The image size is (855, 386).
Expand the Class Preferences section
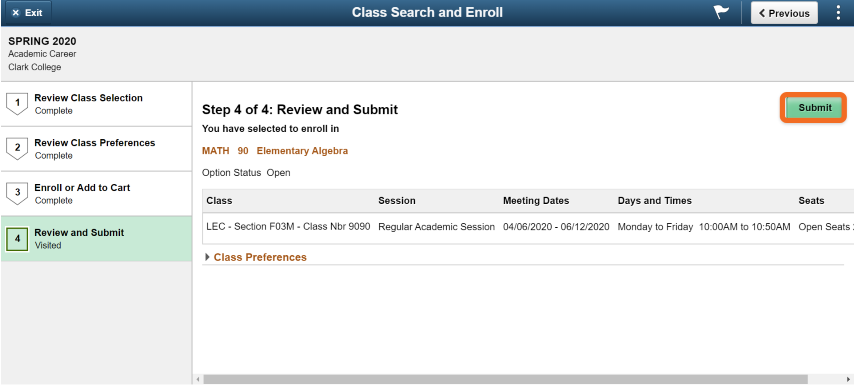pyautogui.click(x=260, y=257)
